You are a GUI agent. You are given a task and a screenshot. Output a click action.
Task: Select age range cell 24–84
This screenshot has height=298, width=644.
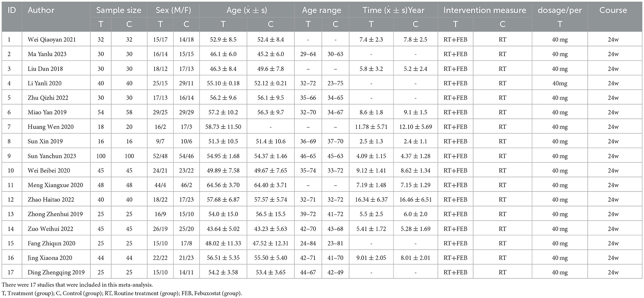click(x=308, y=243)
